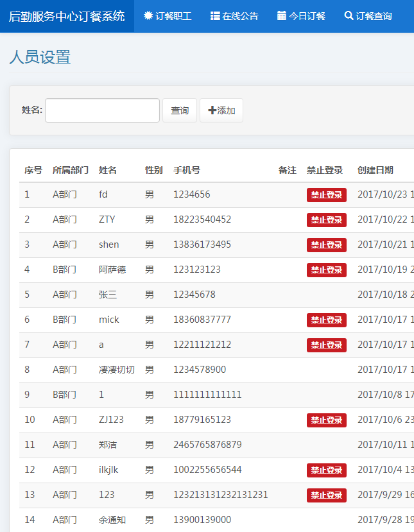The height and width of the screenshot is (532, 414).
Task: Click the list icon beside 在线公告
Action: (x=215, y=16)
